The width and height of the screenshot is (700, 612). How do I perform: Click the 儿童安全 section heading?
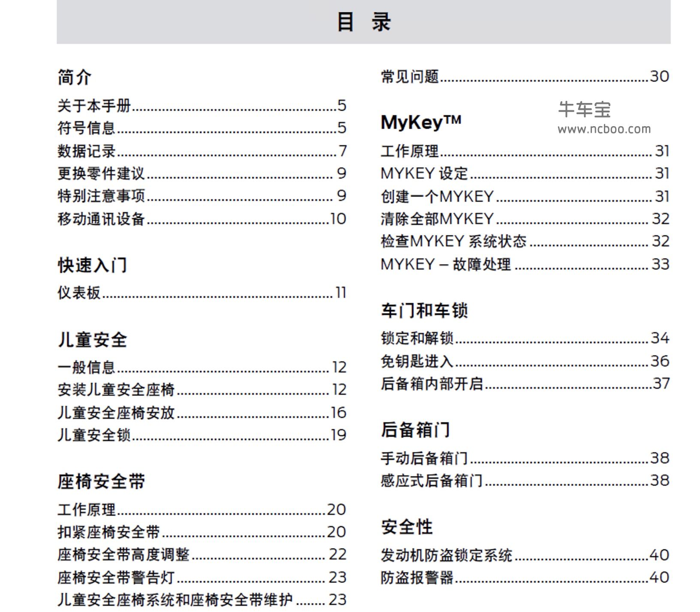[x=92, y=339]
